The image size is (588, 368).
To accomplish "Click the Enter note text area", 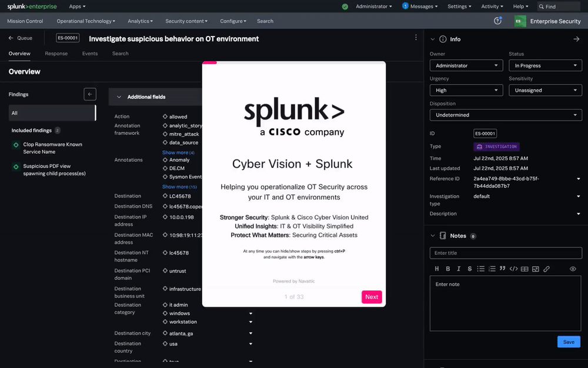I will tap(506, 303).
